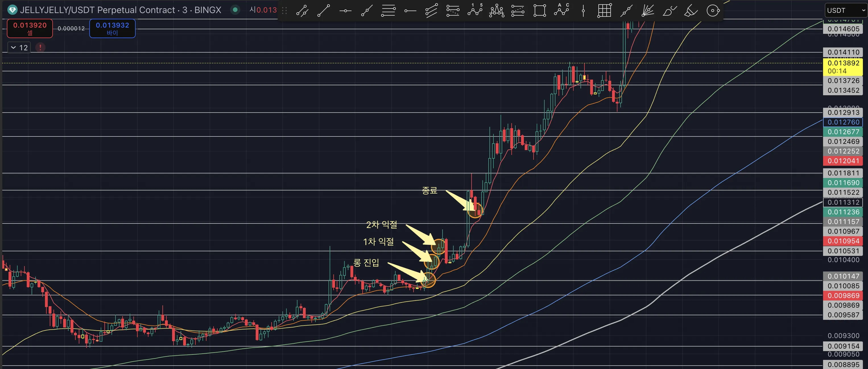Click the JELLYJELLY symbol logo icon
The width and height of the screenshot is (868, 369).
(12, 10)
